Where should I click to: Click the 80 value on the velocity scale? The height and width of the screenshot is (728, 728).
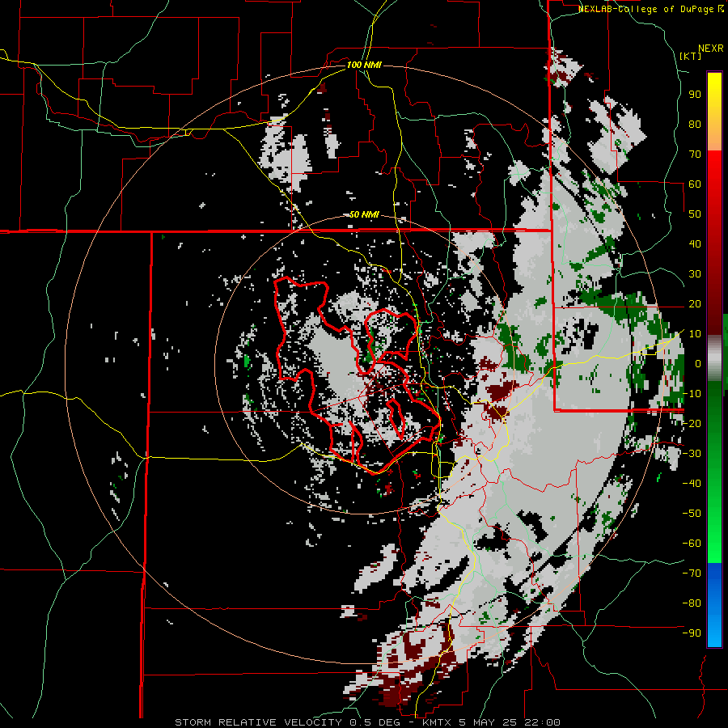point(695,124)
